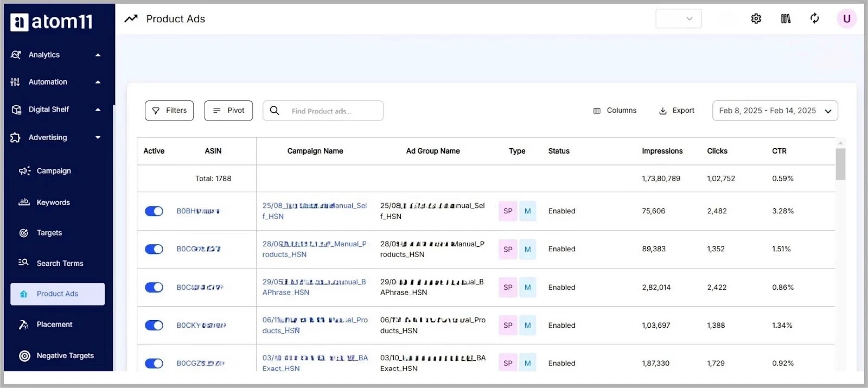
Task: Click the search magnifier icon
Action: coord(275,111)
